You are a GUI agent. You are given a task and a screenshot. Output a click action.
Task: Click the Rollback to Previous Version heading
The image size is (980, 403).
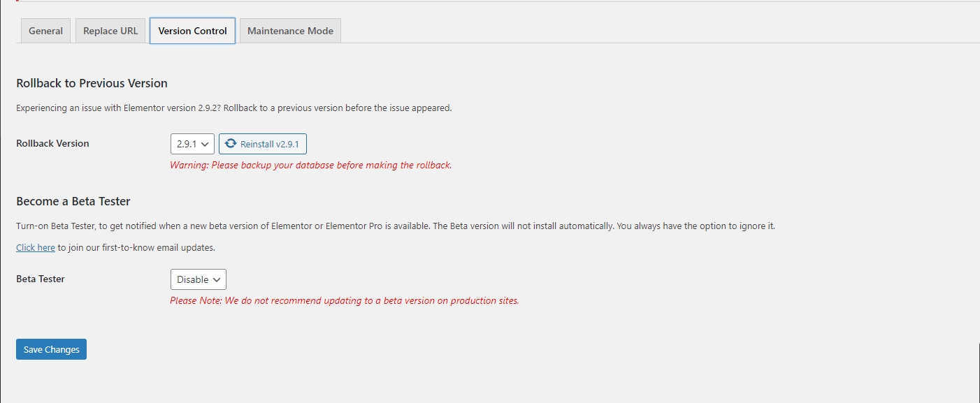click(x=92, y=83)
